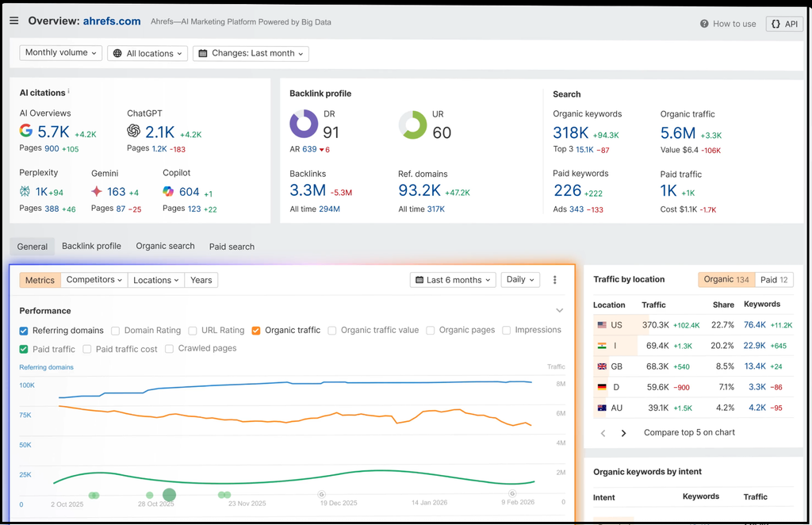
Task: Click the How to use help icon
Action: [x=704, y=24]
